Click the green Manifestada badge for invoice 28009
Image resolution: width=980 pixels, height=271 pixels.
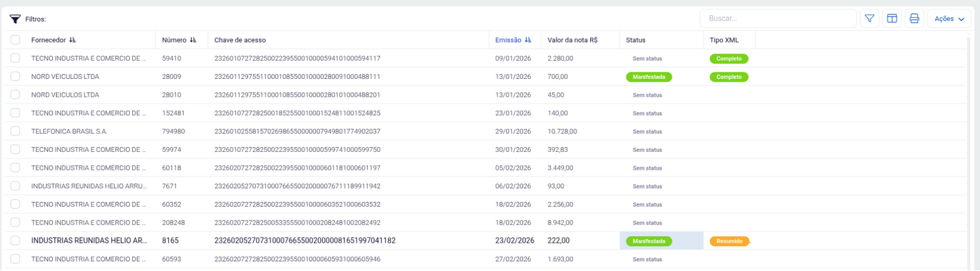click(649, 77)
